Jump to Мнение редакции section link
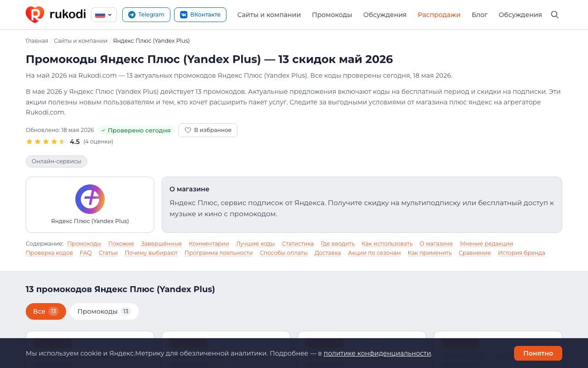The image size is (588, 368). click(486, 244)
